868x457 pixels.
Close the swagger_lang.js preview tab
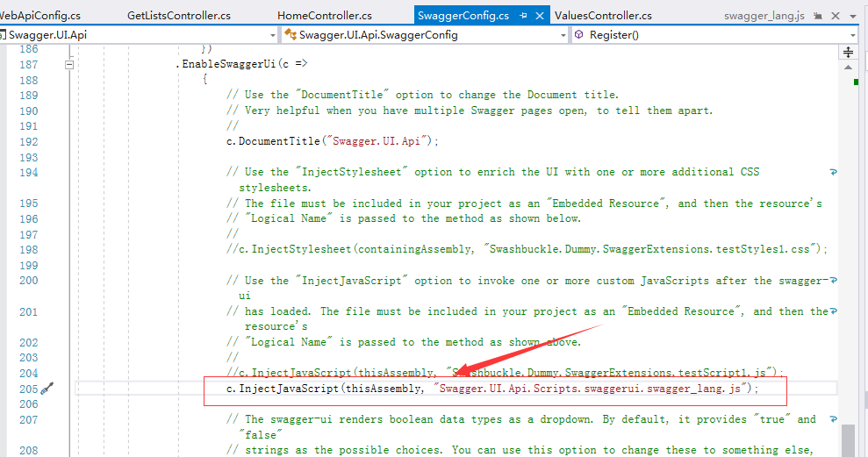(836, 16)
